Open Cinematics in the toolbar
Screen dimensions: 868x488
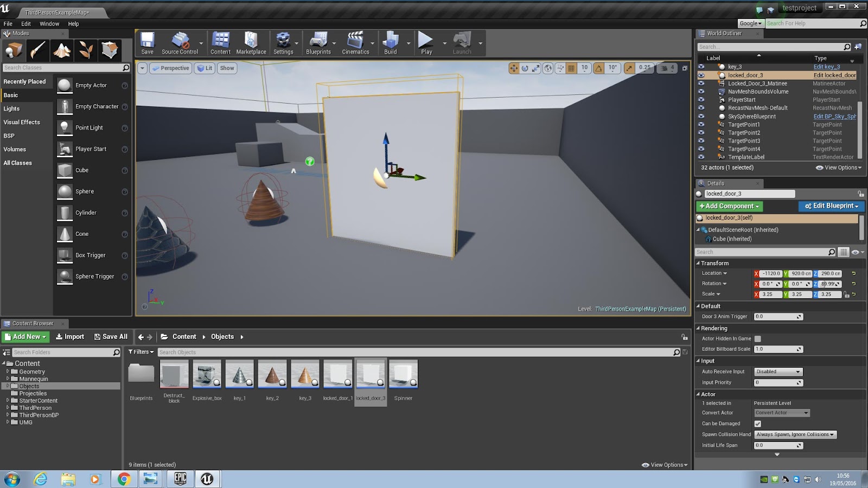pos(355,43)
